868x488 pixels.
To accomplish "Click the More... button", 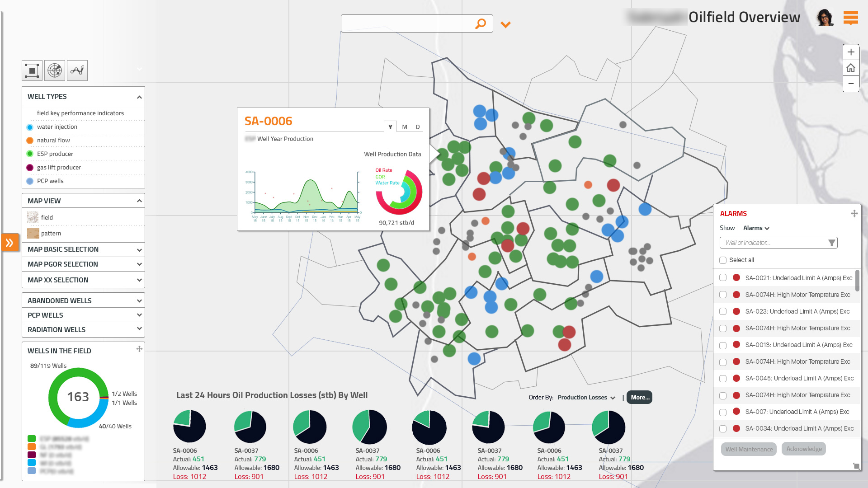I will tap(640, 398).
